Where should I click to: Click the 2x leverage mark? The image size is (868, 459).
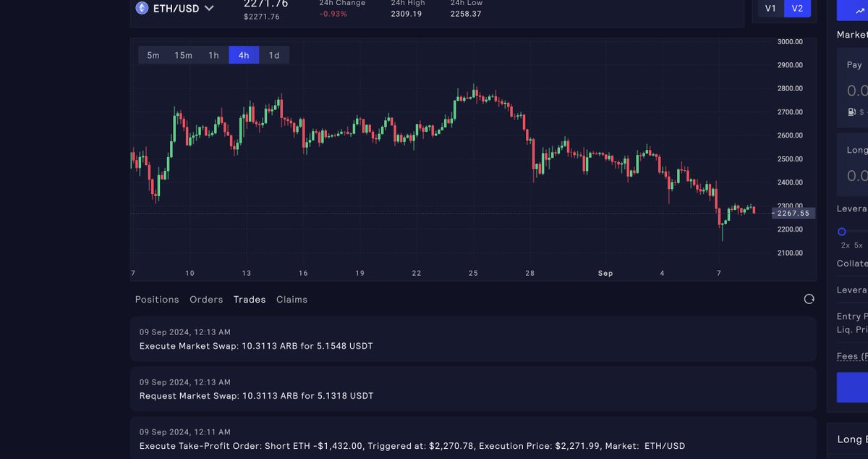(845, 245)
